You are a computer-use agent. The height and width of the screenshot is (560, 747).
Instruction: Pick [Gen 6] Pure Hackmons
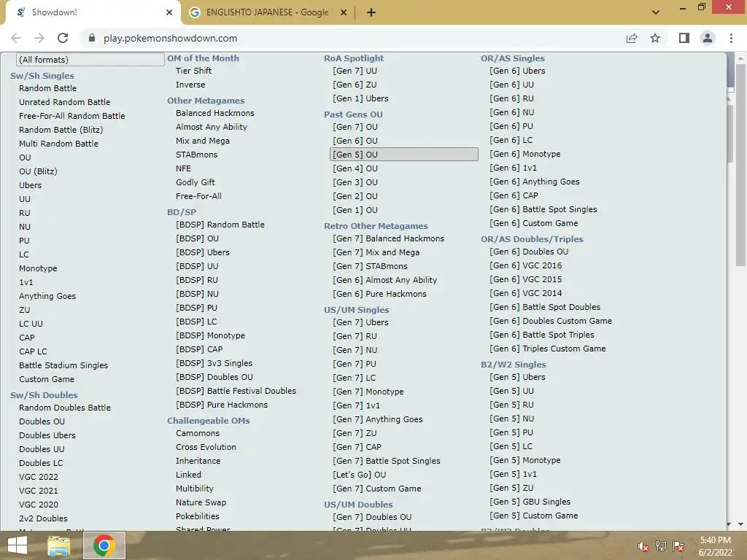point(379,294)
